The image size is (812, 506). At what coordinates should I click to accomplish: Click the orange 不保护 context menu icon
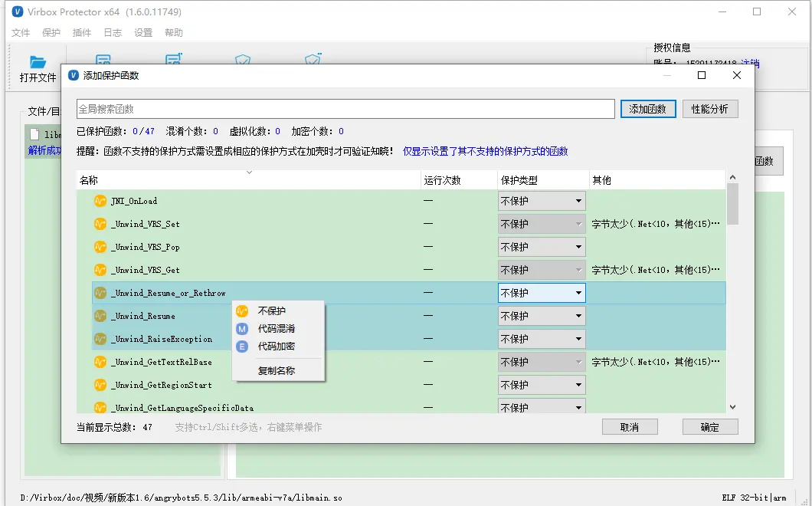coord(242,311)
